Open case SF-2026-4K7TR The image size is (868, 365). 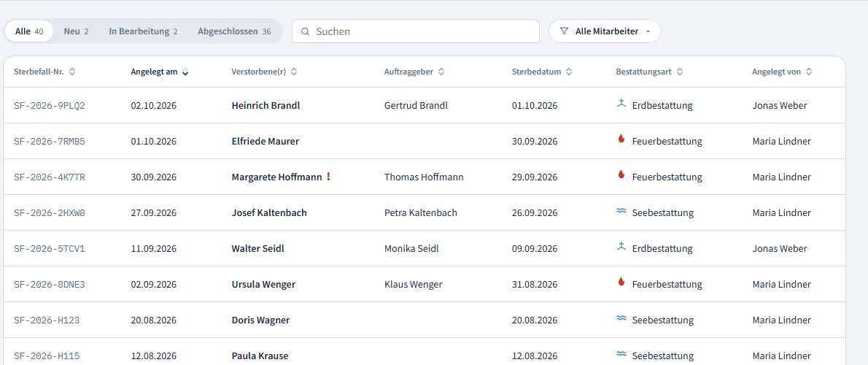tap(50, 177)
